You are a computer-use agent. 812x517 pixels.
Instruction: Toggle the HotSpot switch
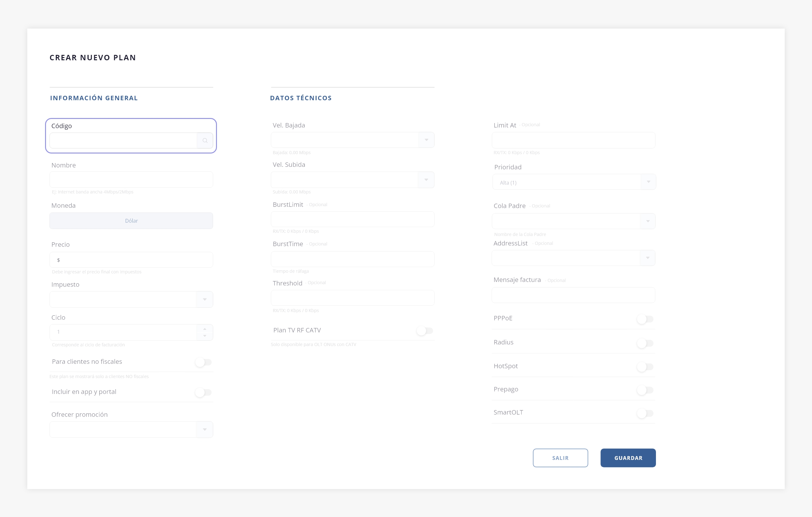(x=645, y=366)
